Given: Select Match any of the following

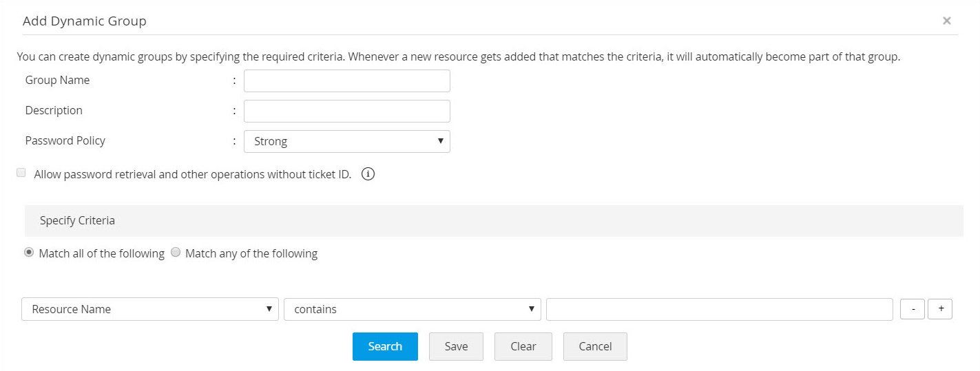Looking at the screenshot, I should coord(176,253).
